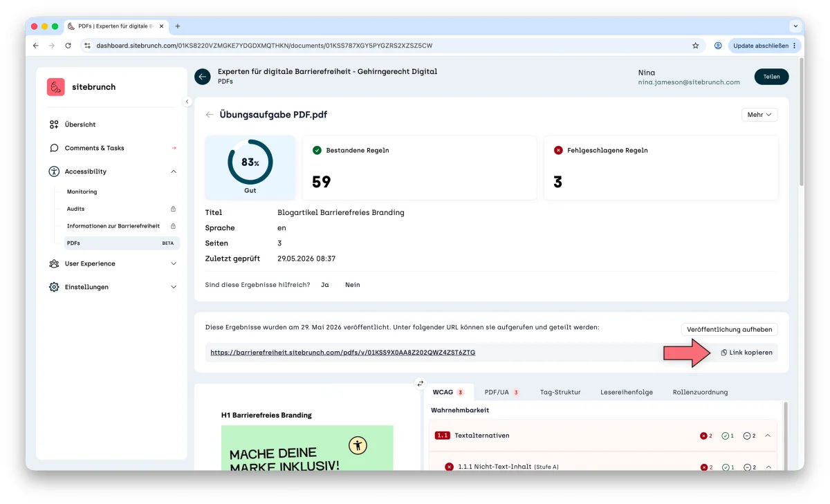Image resolution: width=830 pixels, height=504 pixels.
Task: Click lock icon beside Informationen zur Barrierefreiheit
Action: [x=173, y=226]
